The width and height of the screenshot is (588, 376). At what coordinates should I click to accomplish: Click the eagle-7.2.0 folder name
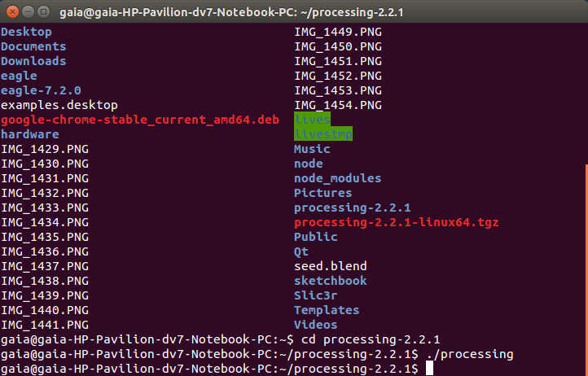[x=41, y=90]
